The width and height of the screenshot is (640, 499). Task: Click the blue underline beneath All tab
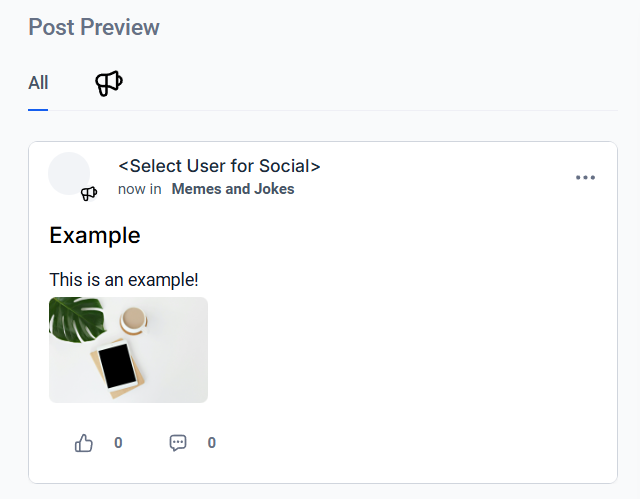pos(38,109)
